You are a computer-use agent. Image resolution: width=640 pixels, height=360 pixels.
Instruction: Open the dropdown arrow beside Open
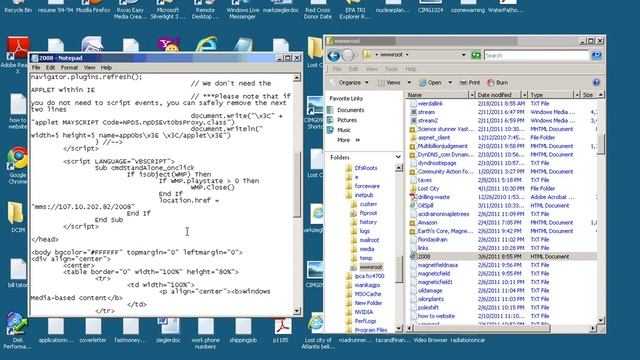click(450, 82)
